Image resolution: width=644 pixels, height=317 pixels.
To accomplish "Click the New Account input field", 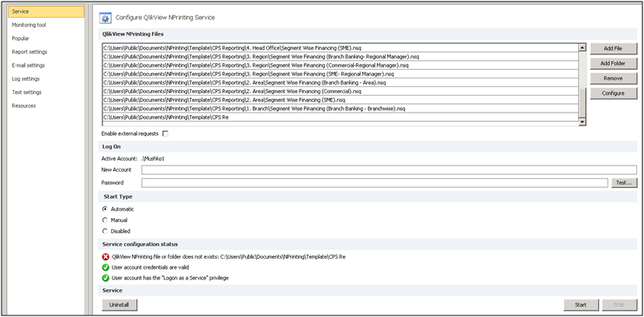I will pyautogui.click(x=389, y=170).
